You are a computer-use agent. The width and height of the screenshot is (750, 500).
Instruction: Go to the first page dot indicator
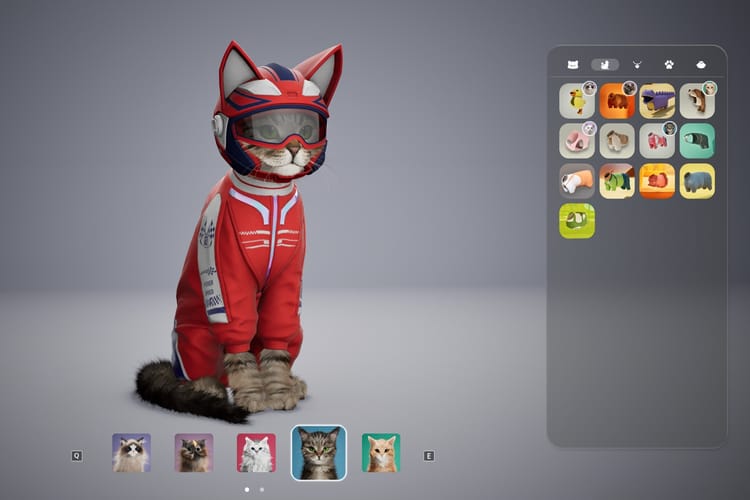coord(247,489)
